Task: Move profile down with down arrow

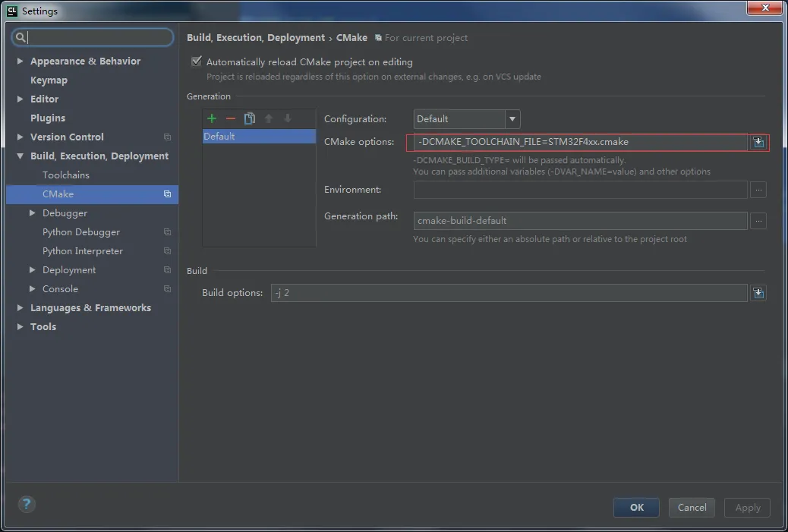Action: 288,118
